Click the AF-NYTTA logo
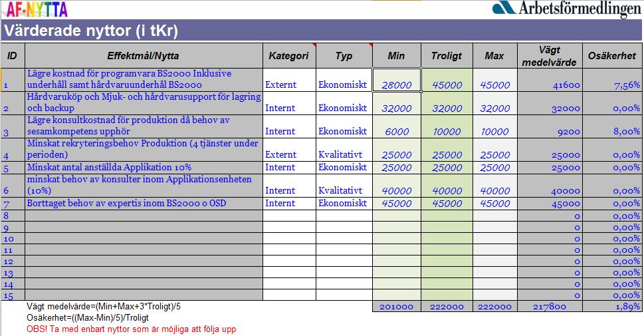644x336 pixels. coord(37,9)
